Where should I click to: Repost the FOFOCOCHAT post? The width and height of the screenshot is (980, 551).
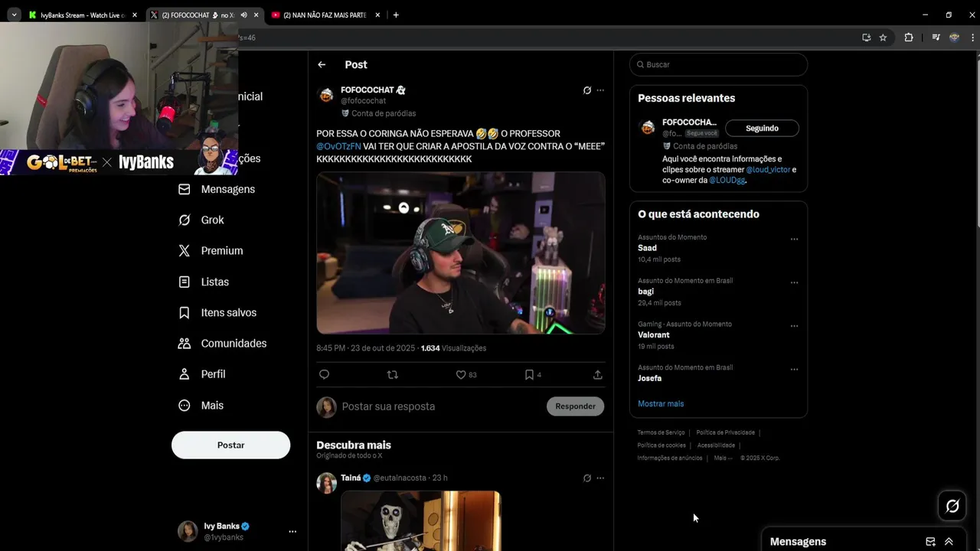[393, 375]
